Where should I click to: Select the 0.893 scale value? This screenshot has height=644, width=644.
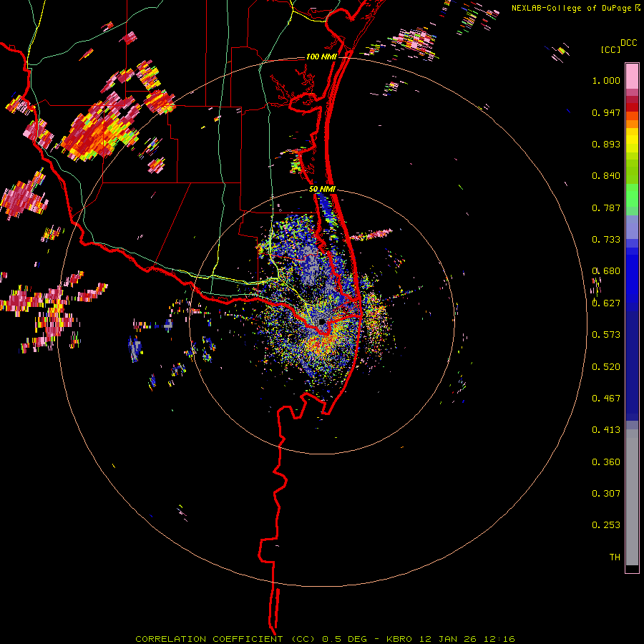pyautogui.click(x=606, y=144)
